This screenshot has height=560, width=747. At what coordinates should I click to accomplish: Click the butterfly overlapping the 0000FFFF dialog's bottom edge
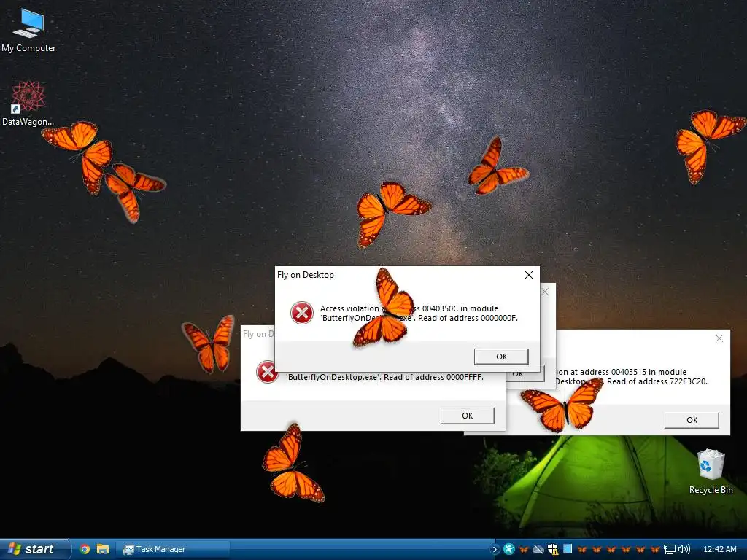pyautogui.click(x=293, y=463)
